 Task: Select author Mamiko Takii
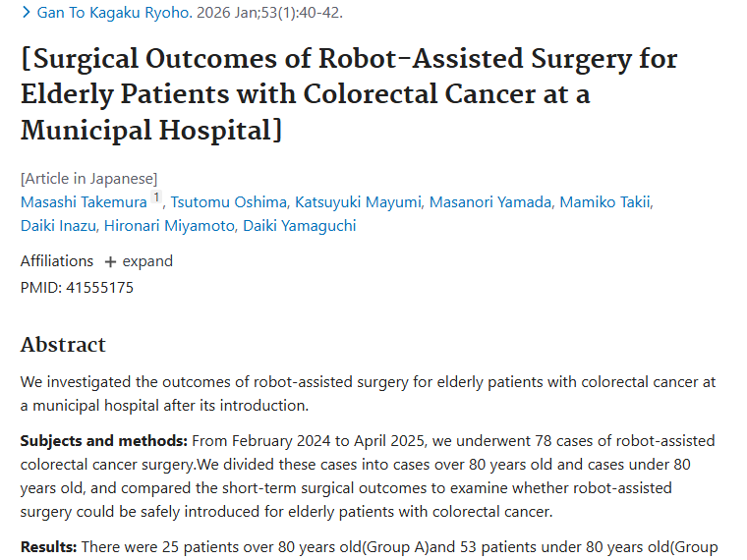click(x=605, y=202)
